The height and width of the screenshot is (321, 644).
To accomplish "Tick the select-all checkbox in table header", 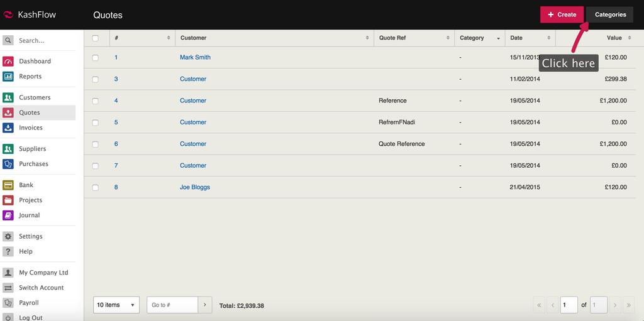I will (x=96, y=38).
